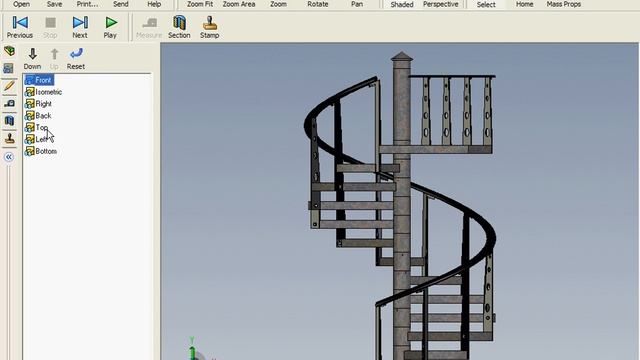Switch to the Top view
Screen dimensions: 640x360
(x=37, y=127)
